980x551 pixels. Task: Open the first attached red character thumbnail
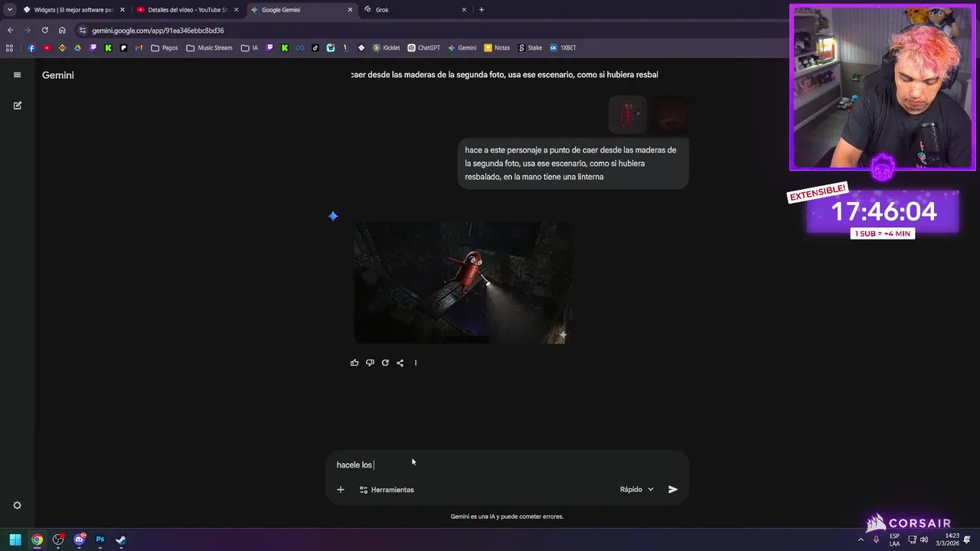tap(628, 115)
